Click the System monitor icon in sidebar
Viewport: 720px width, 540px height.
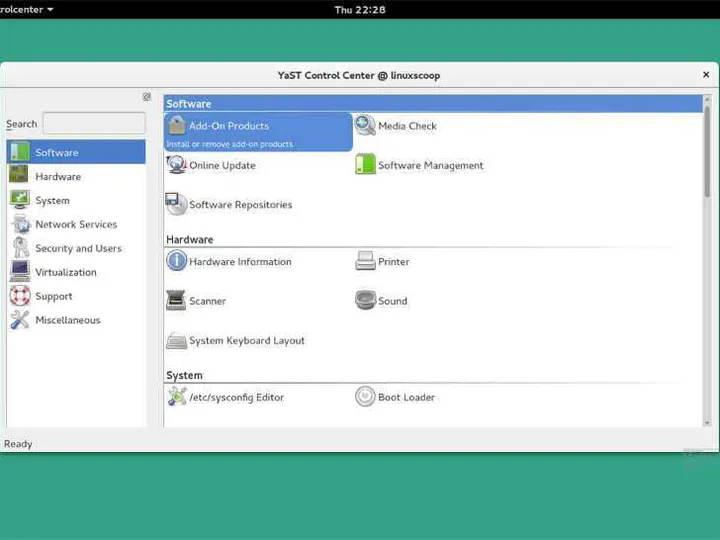[x=20, y=200]
